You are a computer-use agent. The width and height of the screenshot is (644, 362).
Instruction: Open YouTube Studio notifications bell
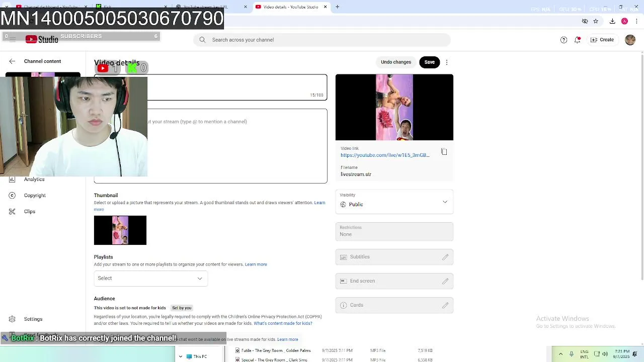[578, 40]
